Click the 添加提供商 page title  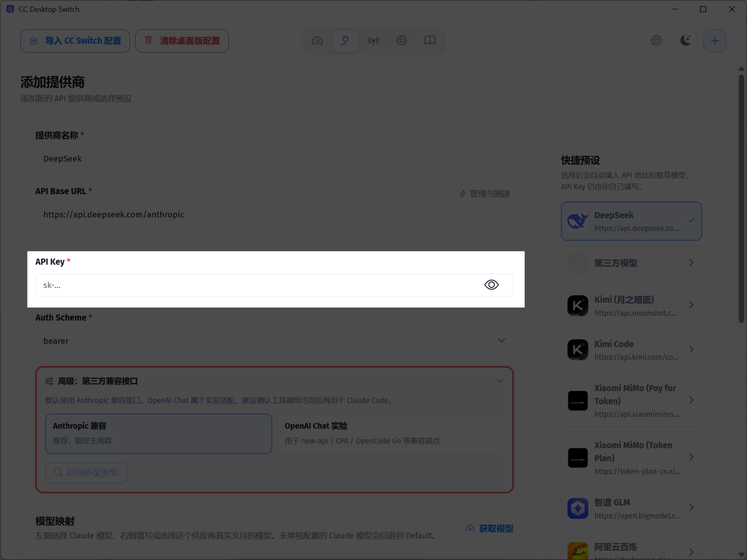52,82
